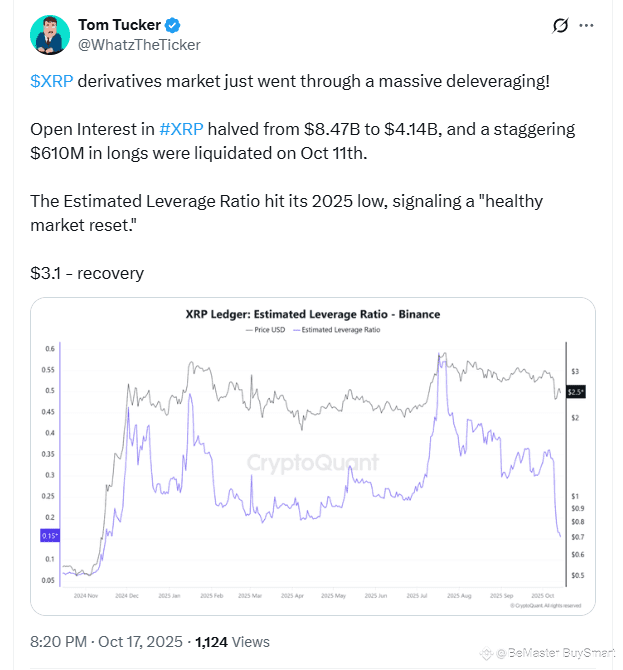Open the three-dot more options menu
This screenshot has height=670, width=623.
point(596,25)
